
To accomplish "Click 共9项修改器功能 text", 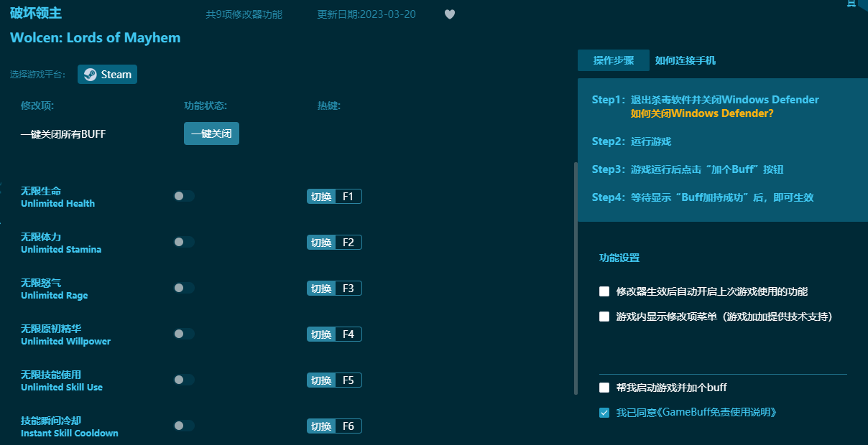I will pos(244,14).
